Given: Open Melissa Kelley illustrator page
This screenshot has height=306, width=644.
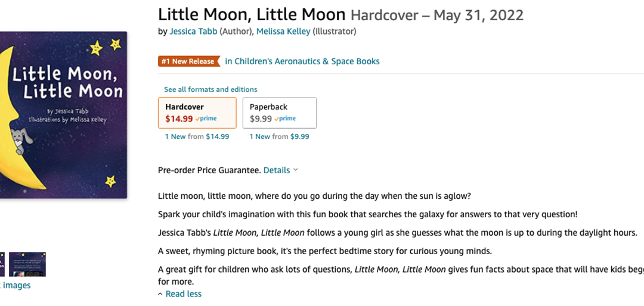Looking at the screenshot, I should 283,32.
